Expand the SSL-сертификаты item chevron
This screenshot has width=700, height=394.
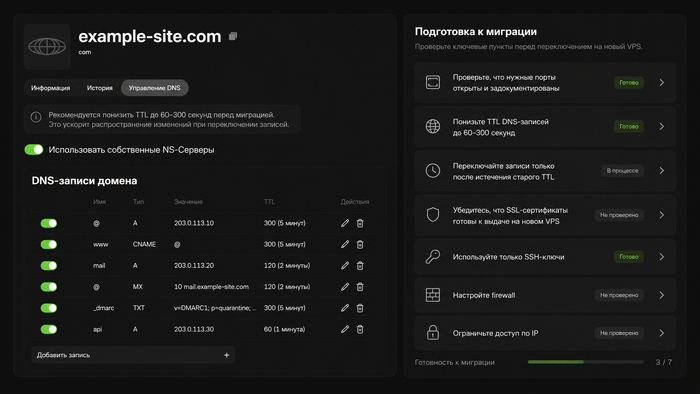pos(662,215)
